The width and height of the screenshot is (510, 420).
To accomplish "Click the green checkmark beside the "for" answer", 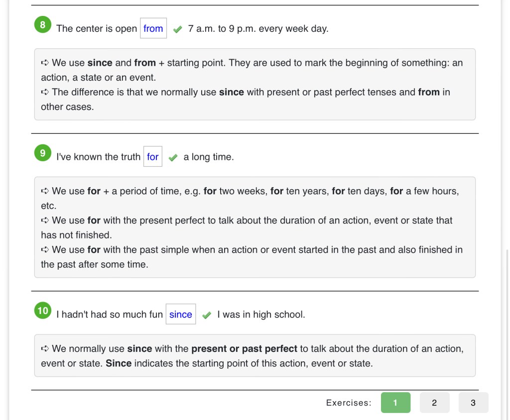I will (x=173, y=158).
